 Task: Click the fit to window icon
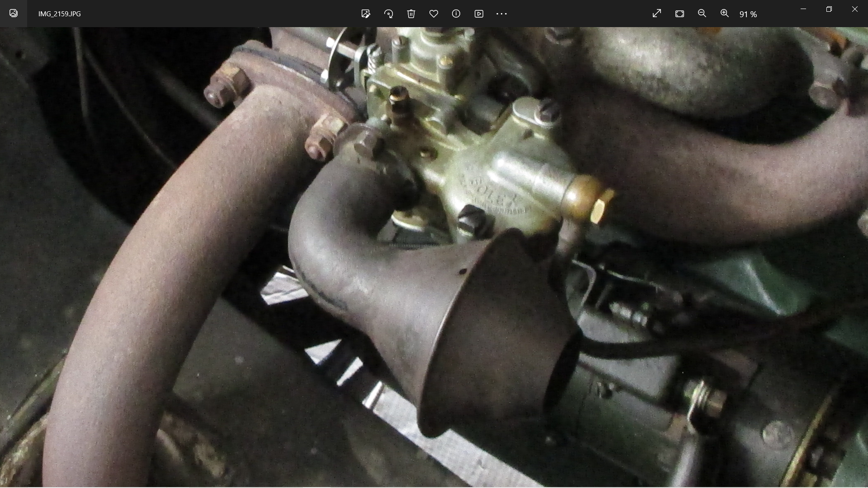679,14
